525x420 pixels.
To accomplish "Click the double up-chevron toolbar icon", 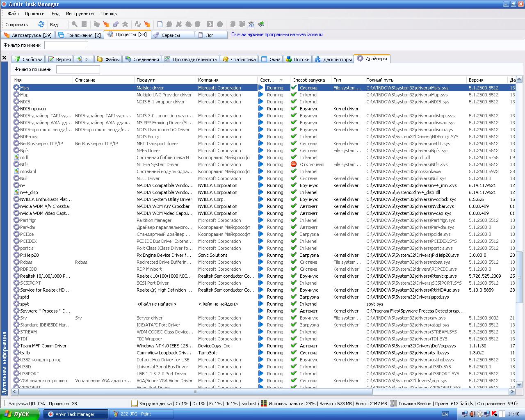I will [x=125, y=25].
